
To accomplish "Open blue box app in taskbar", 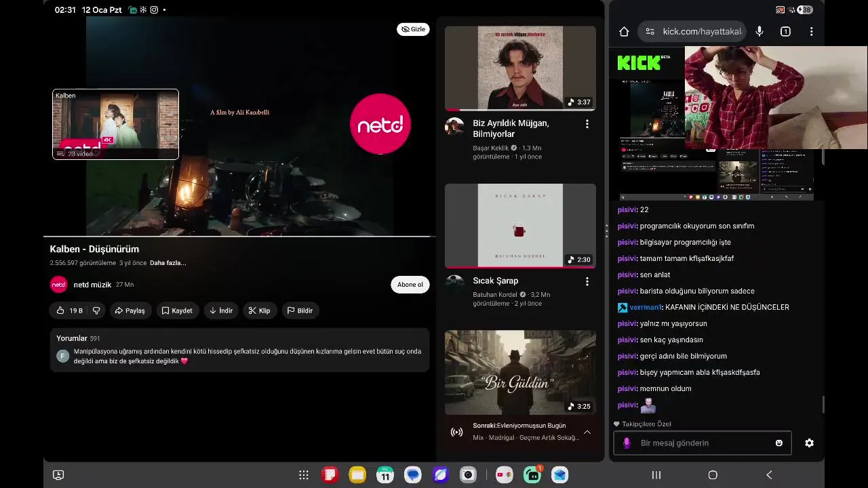I will click(559, 475).
